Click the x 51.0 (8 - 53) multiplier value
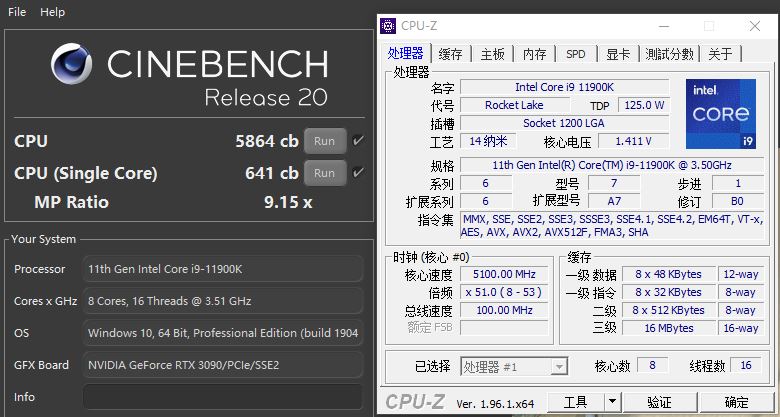Image resolution: width=780 pixels, height=417 pixels. pyautogui.click(x=504, y=292)
